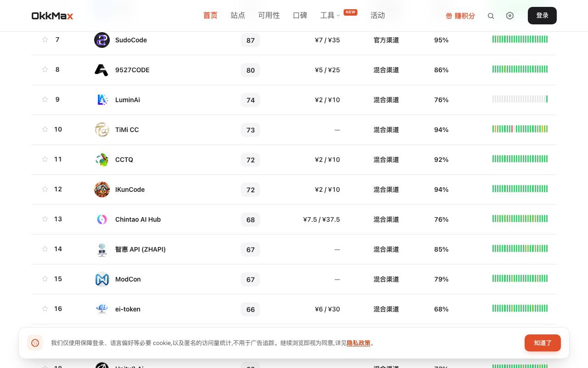This screenshot has height=368, width=588.
Task: Open the 9527CODE site name
Action: click(x=132, y=70)
